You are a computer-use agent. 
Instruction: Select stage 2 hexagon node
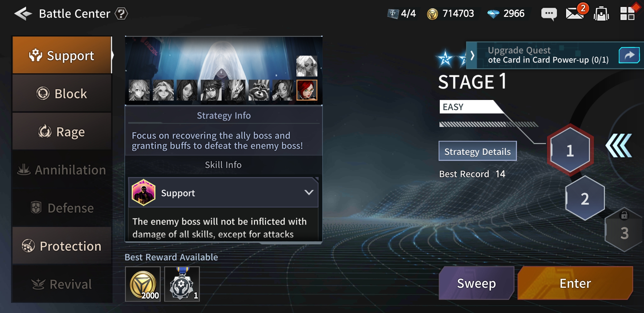click(585, 199)
